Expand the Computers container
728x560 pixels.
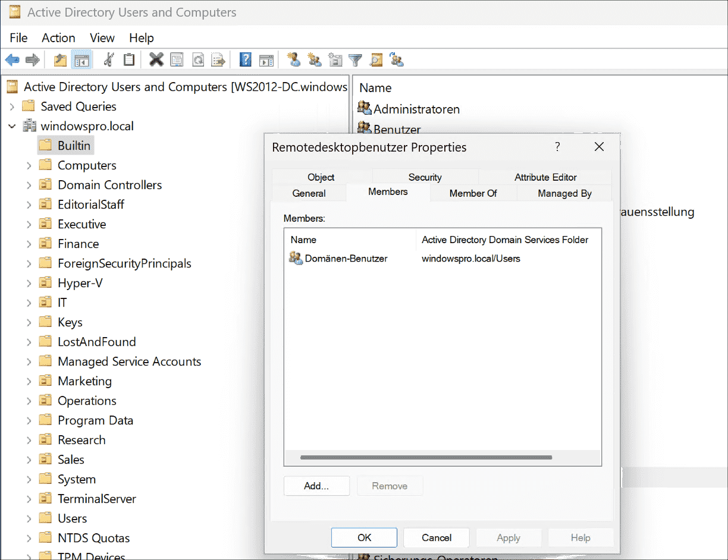pos(29,165)
